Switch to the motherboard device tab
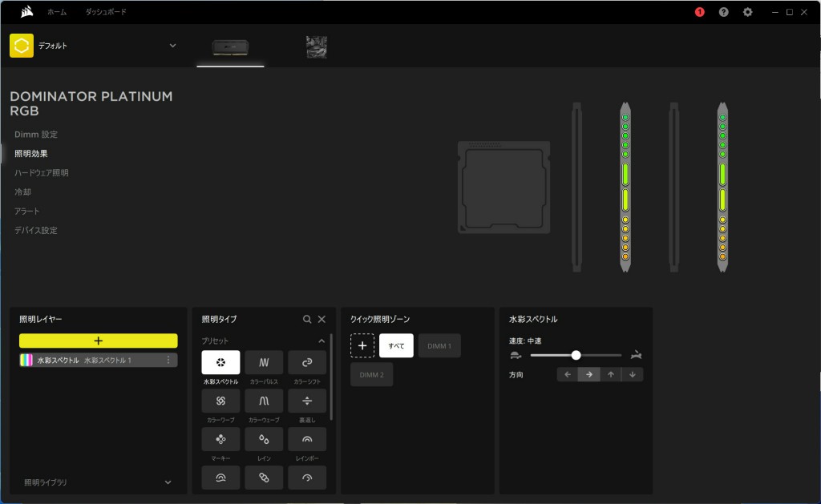 [x=317, y=47]
